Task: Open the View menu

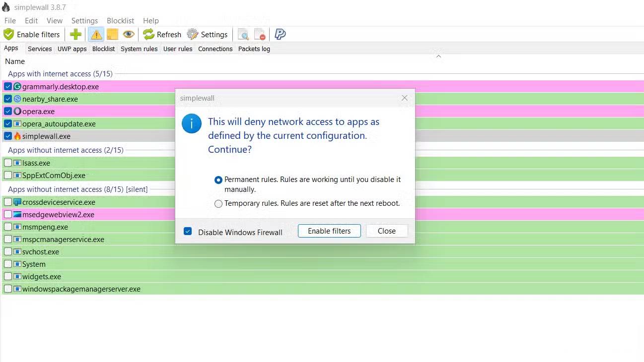Action: [x=55, y=20]
